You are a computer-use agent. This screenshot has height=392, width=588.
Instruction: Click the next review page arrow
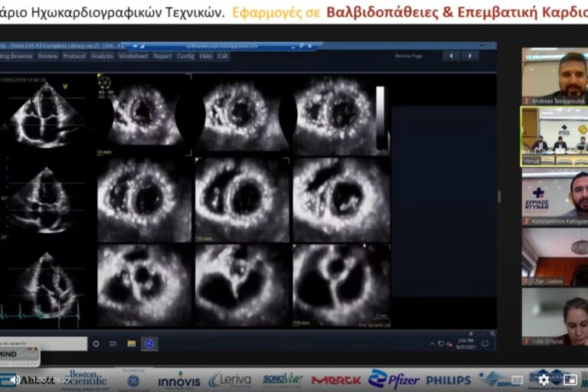470,56
